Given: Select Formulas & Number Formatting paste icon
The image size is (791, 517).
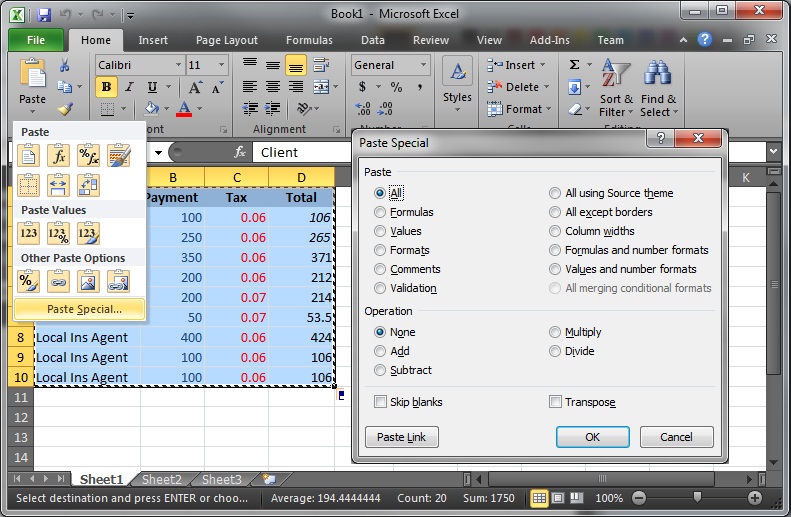Looking at the screenshot, I should point(88,155).
